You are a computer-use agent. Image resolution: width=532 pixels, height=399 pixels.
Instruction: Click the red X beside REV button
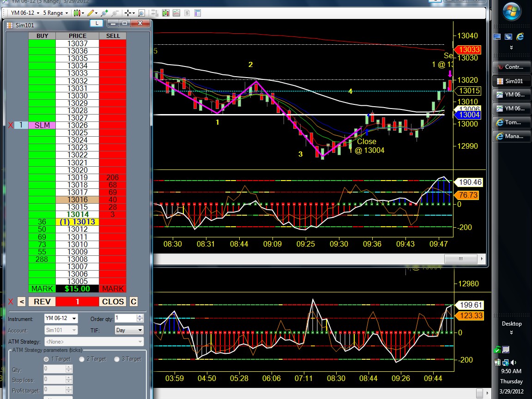point(11,302)
